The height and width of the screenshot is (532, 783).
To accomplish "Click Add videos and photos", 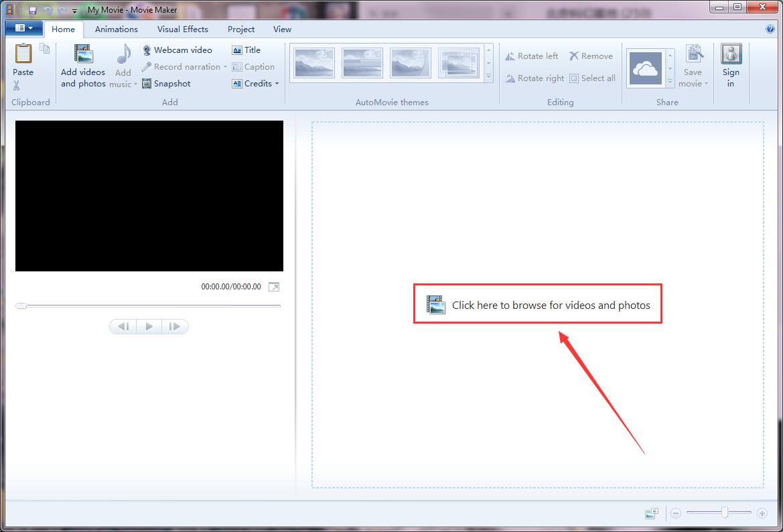I will point(83,66).
